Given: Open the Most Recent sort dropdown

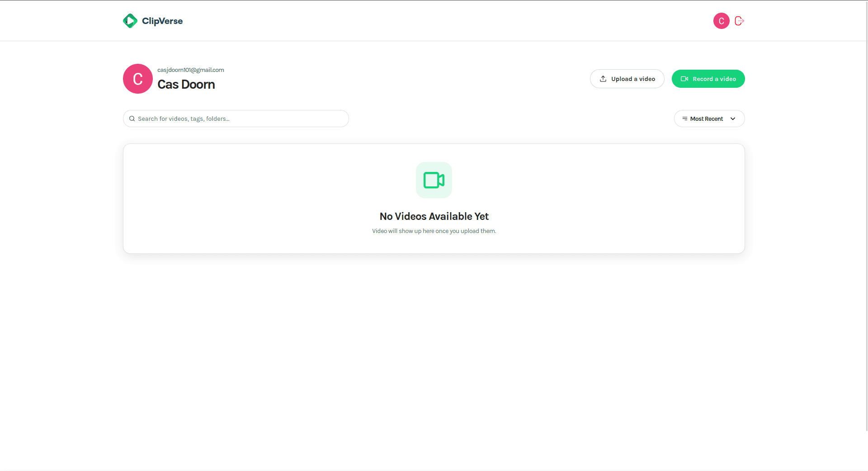Looking at the screenshot, I should [x=709, y=119].
